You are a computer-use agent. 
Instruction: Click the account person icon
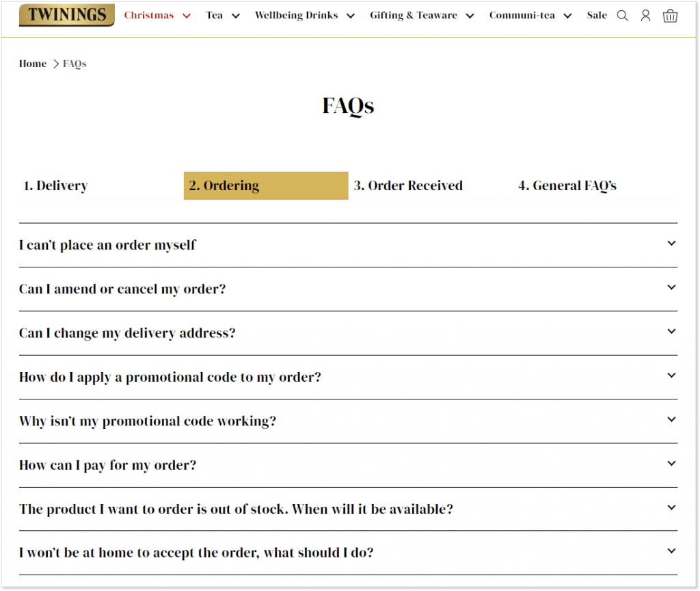pyautogui.click(x=646, y=15)
